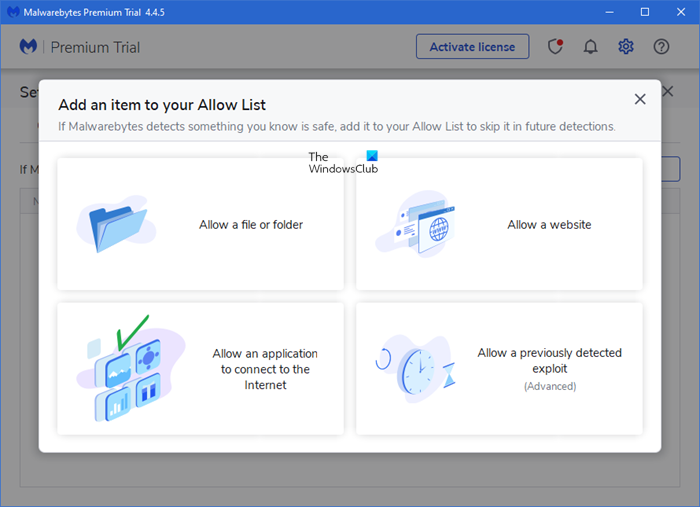This screenshot has width=700, height=507.
Task: Choose Allow a website
Action: (499, 224)
